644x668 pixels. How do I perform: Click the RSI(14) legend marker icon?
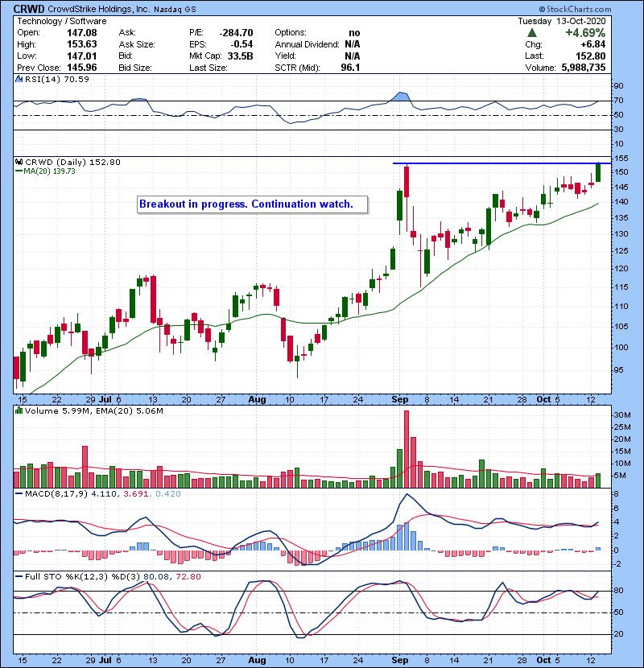(19, 80)
